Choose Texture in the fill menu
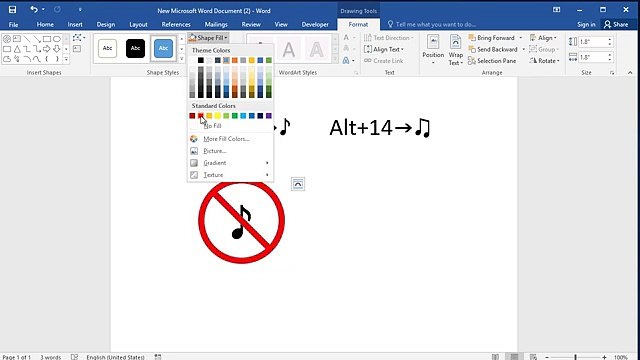The image size is (640, 360). [230, 175]
